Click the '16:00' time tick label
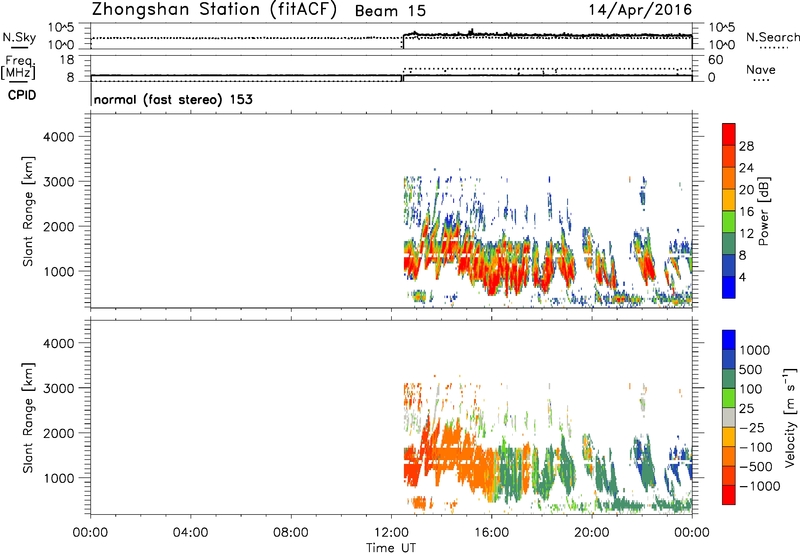Viewport: 800px width, 554px height. coord(491,533)
